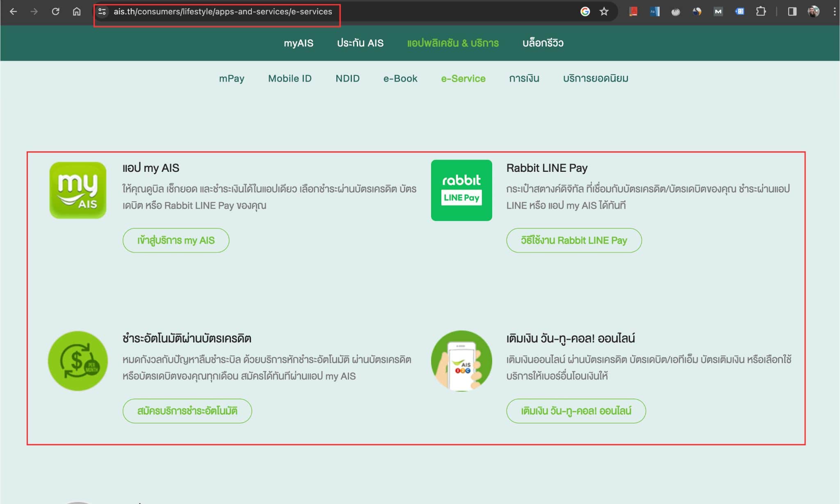Click the เติมเงิน วัน-ทู-คอล! ออนไลน์ heading
The width and height of the screenshot is (840, 504).
571,338
